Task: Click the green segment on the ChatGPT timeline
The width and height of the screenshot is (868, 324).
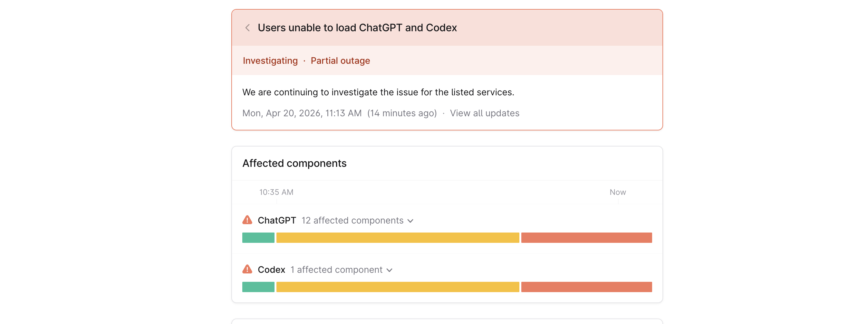Action: pos(258,237)
